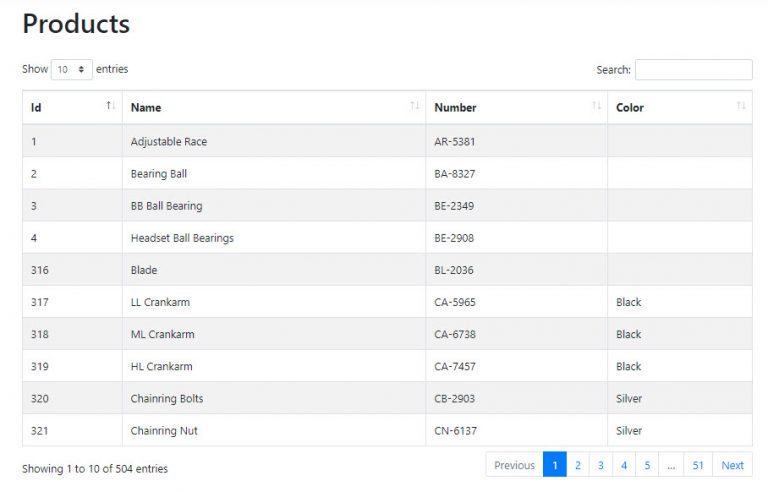Jump to page 3 in pagination
The height and width of the screenshot is (492, 768).
click(x=600, y=465)
